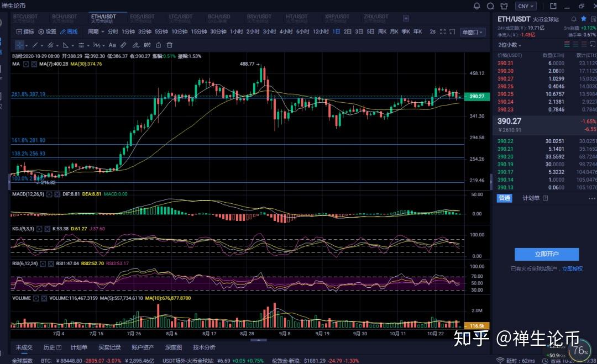Open notifications bell in the title bar

[476, 6]
